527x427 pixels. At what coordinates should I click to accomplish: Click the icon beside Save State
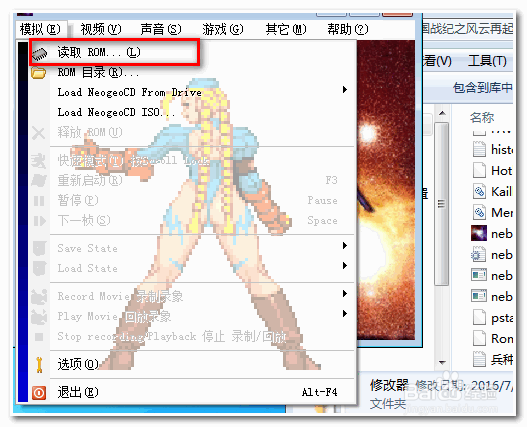tap(39, 248)
